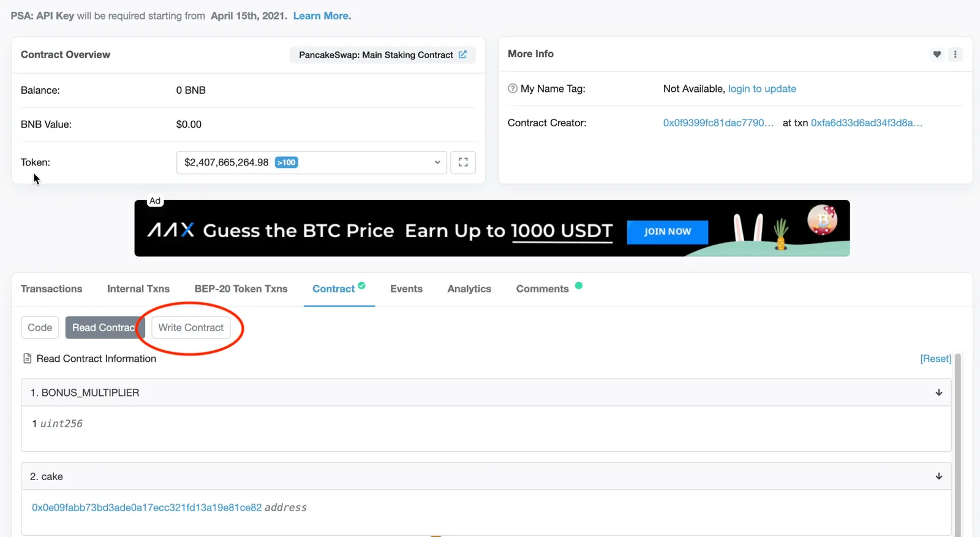Select the Contract tab
Screen dimensions: 980x537
[339, 289]
